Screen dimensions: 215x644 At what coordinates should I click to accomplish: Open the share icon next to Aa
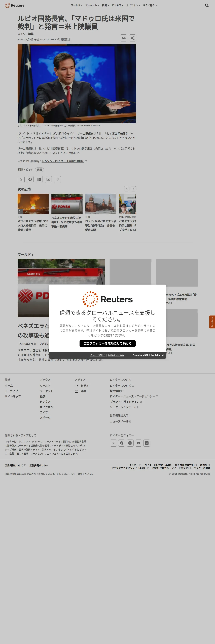coord(133,38)
